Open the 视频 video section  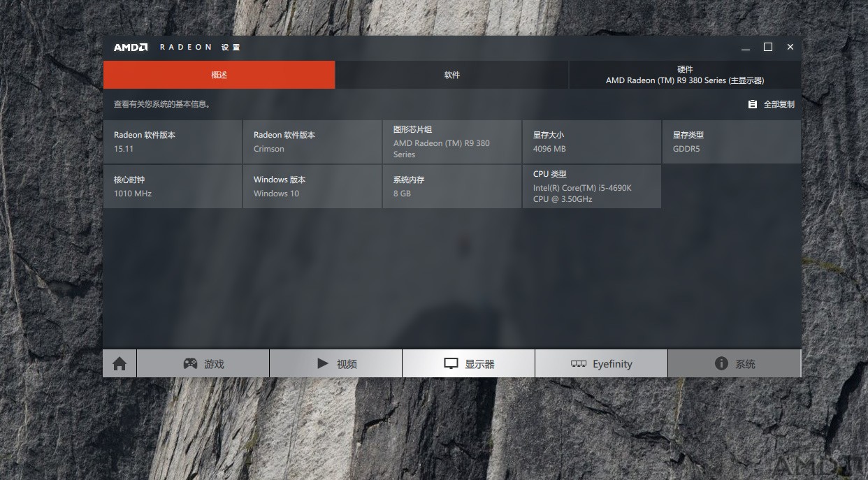coord(336,363)
